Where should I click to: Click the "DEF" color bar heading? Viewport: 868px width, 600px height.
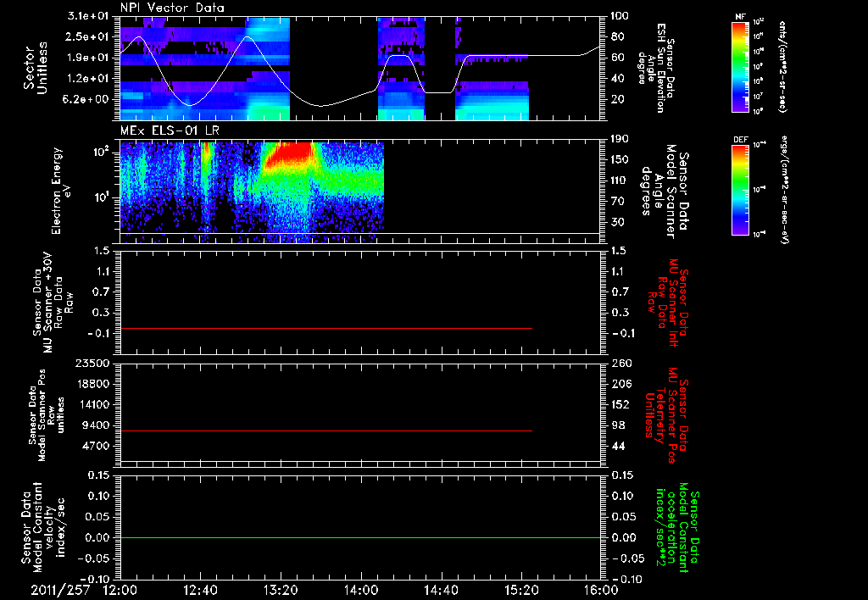pos(741,140)
